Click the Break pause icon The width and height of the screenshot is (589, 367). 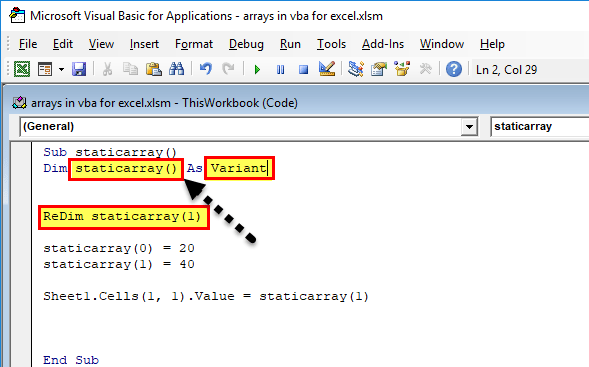pyautogui.click(x=280, y=70)
